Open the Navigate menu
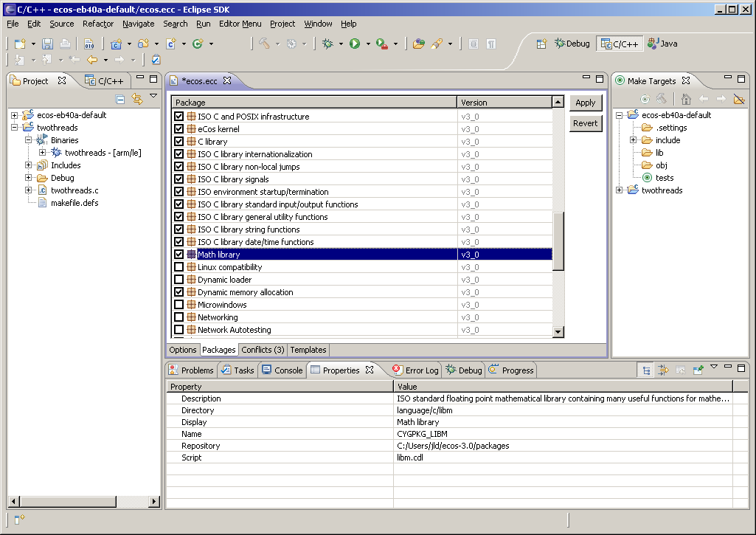 tap(139, 24)
